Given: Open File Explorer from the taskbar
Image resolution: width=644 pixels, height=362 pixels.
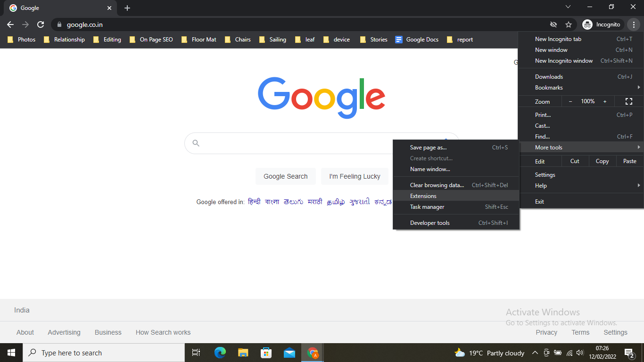Looking at the screenshot, I should click(x=243, y=353).
